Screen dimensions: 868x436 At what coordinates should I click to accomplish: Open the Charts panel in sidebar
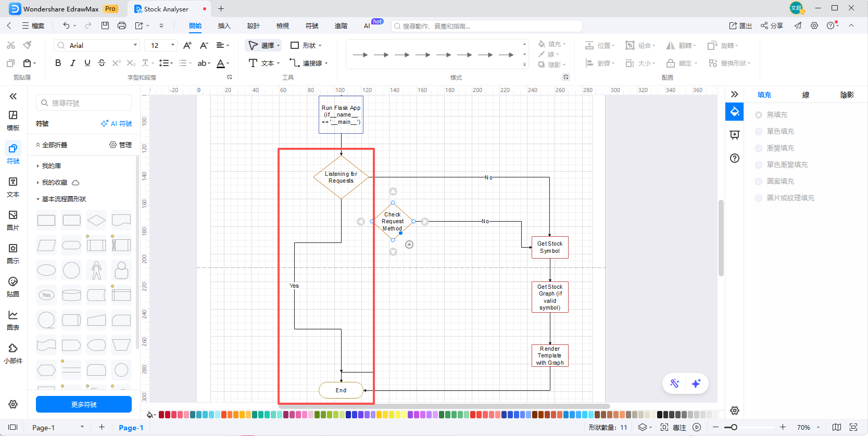click(x=13, y=320)
